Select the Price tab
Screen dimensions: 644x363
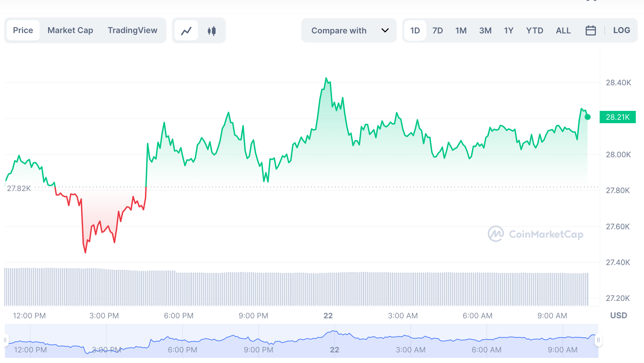pyautogui.click(x=23, y=30)
